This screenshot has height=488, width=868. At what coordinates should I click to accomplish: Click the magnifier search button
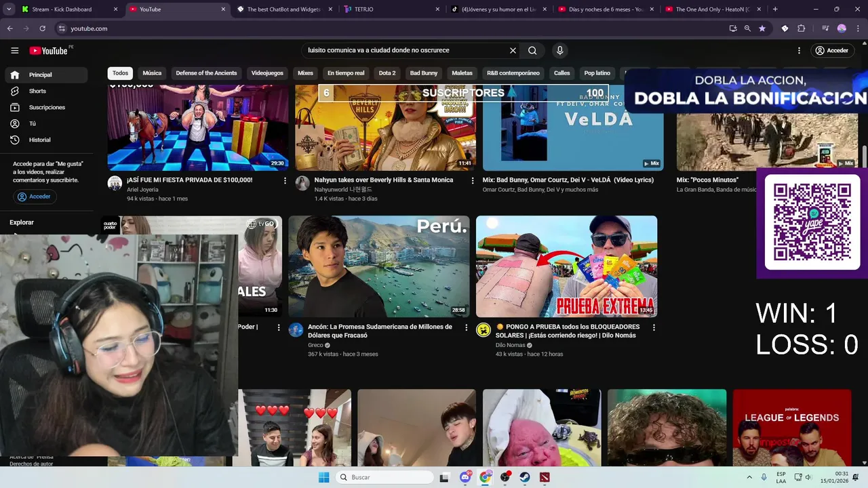coord(532,50)
